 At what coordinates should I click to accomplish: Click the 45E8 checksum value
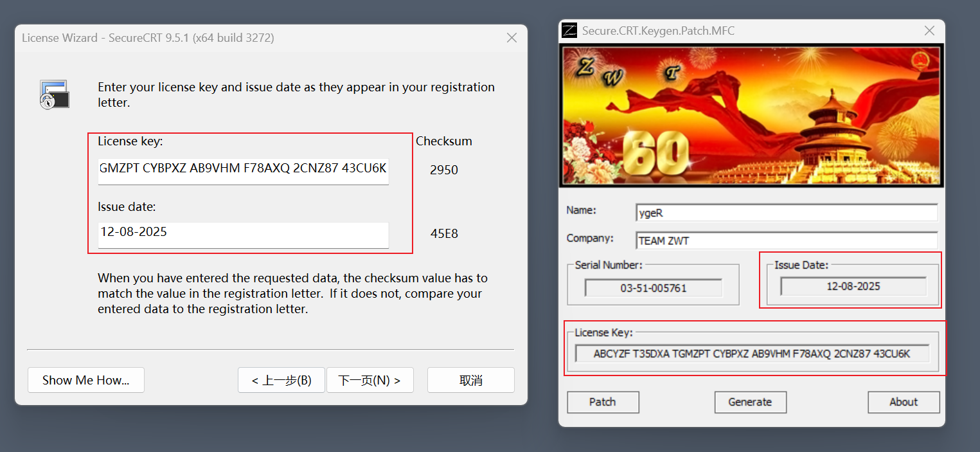(x=444, y=233)
